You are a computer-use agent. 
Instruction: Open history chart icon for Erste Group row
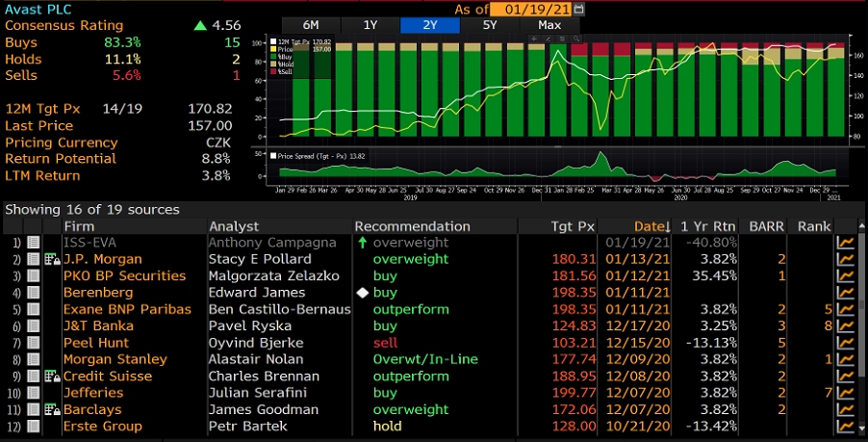tap(845, 426)
